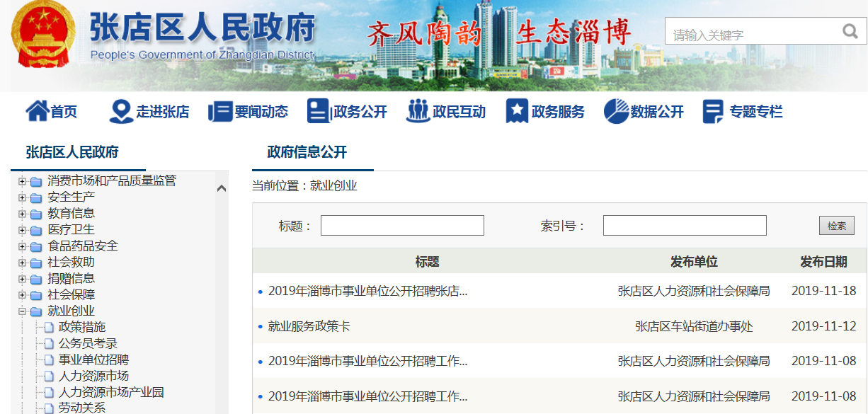This screenshot has width=868, height=414.
Task: Expand the 教育信息 tree node
Action: point(22,214)
